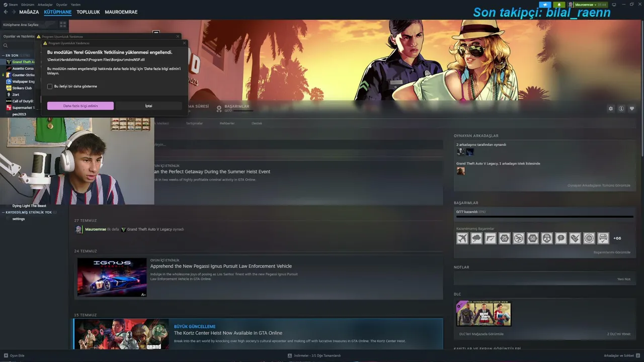Select 'Zort' in the game list

[x=16, y=95]
